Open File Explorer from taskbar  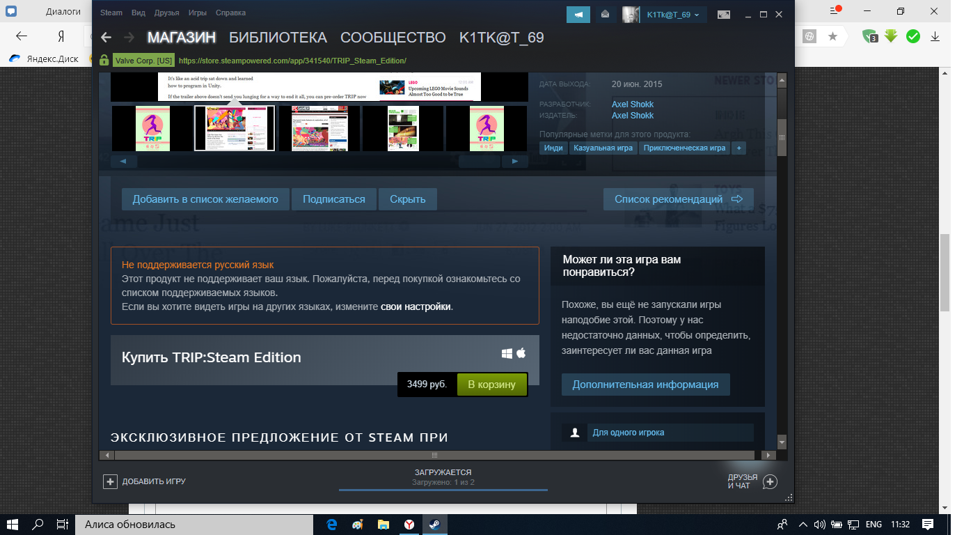tap(384, 524)
